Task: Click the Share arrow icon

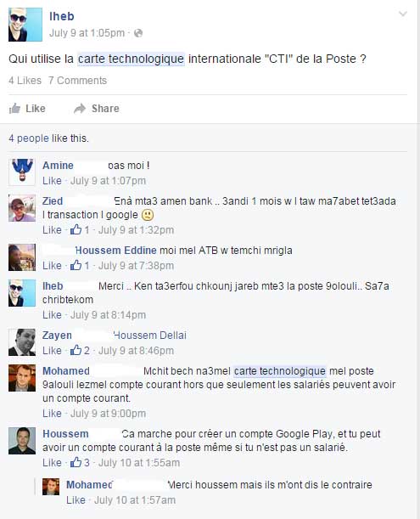Action: pyautogui.click(x=80, y=108)
